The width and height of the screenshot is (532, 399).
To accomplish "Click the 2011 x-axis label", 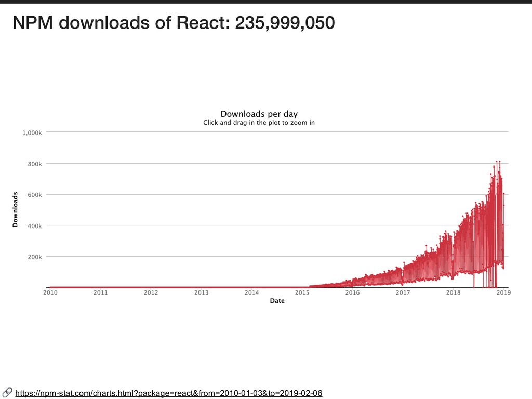I will [x=100, y=292].
